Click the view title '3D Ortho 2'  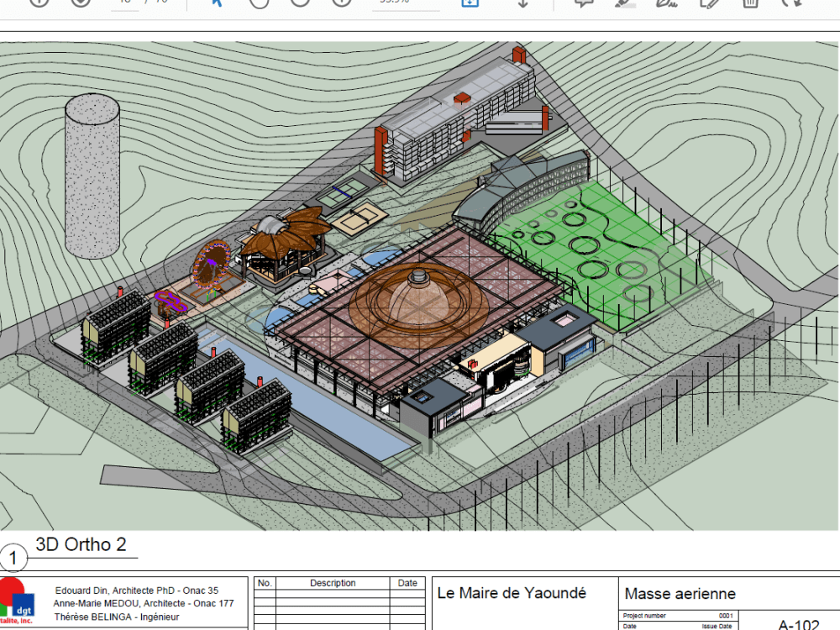click(x=81, y=544)
